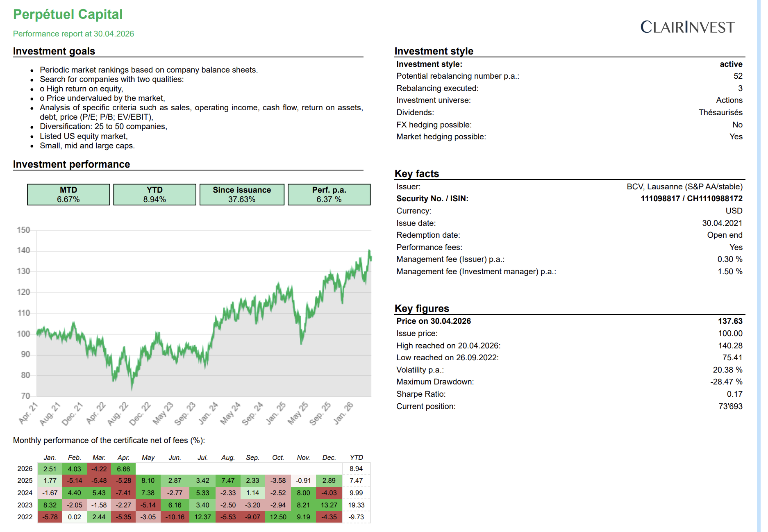
Task: Click the chart y-axis label 150
Action: [23, 230]
